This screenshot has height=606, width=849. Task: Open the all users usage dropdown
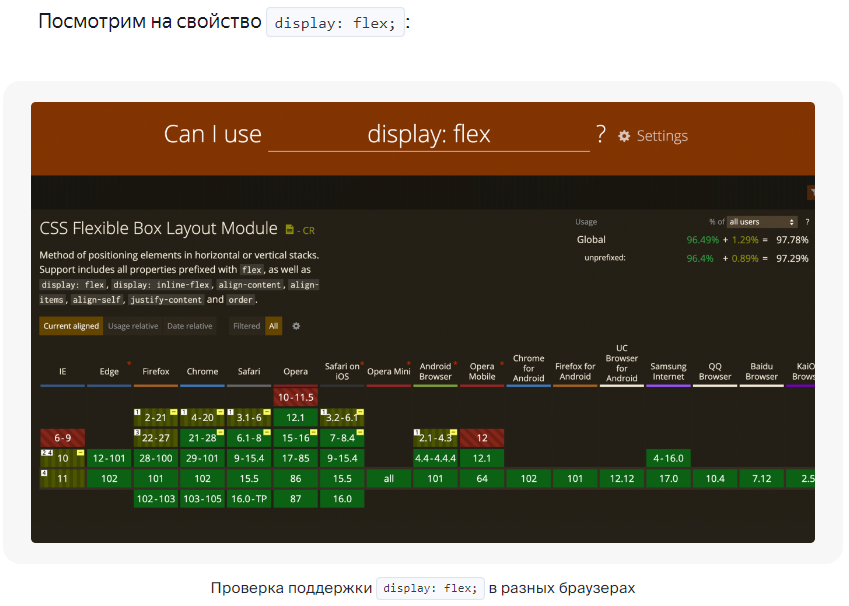pyautogui.click(x=762, y=222)
